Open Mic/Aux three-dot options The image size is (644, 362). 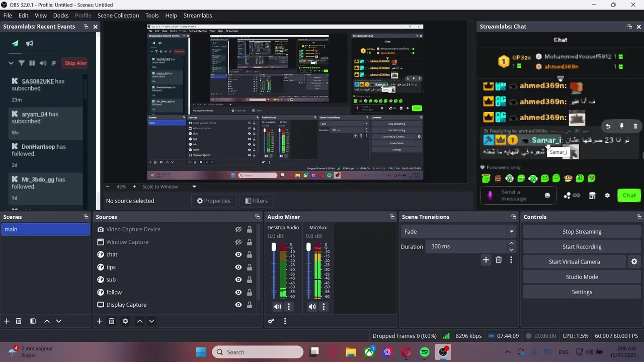coord(324,307)
